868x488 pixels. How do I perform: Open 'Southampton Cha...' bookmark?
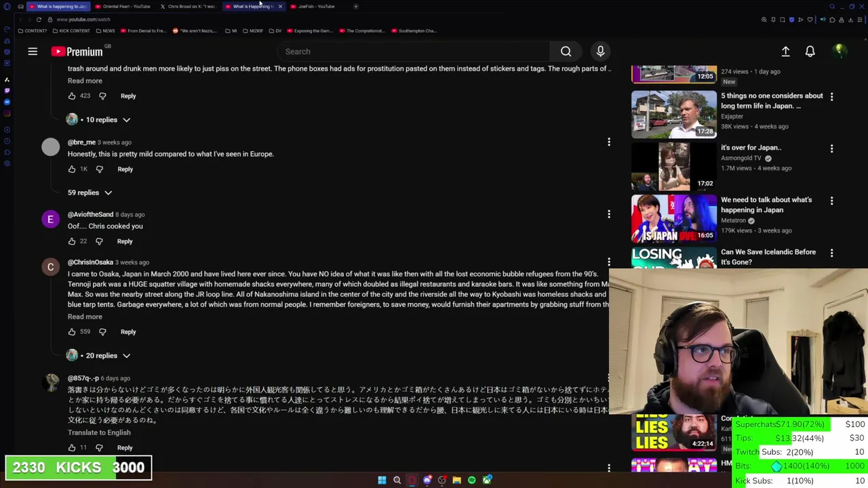click(x=414, y=30)
